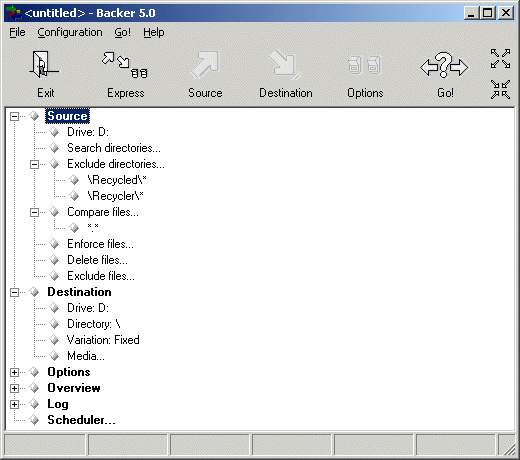Click the Destination arrow toolbar icon
The width and height of the screenshot is (520, 460).
pyautogui.click(x=285, y=65)
